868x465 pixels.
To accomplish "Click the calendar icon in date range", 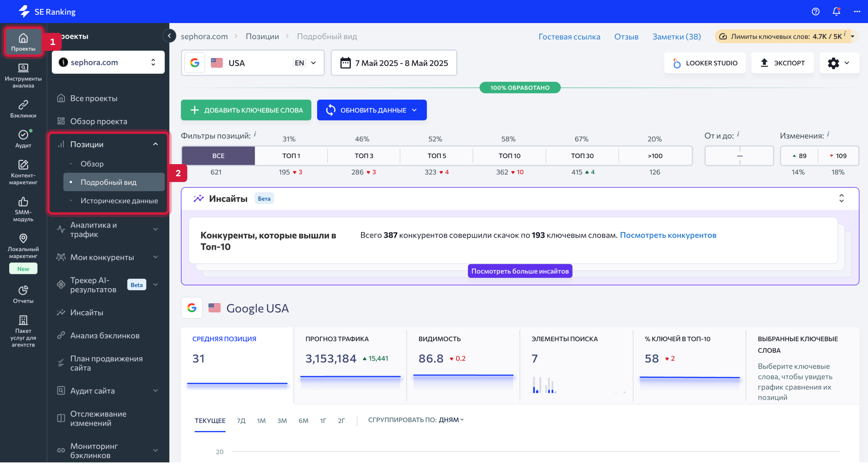I will pyautogui.click(x=345, y=63).
